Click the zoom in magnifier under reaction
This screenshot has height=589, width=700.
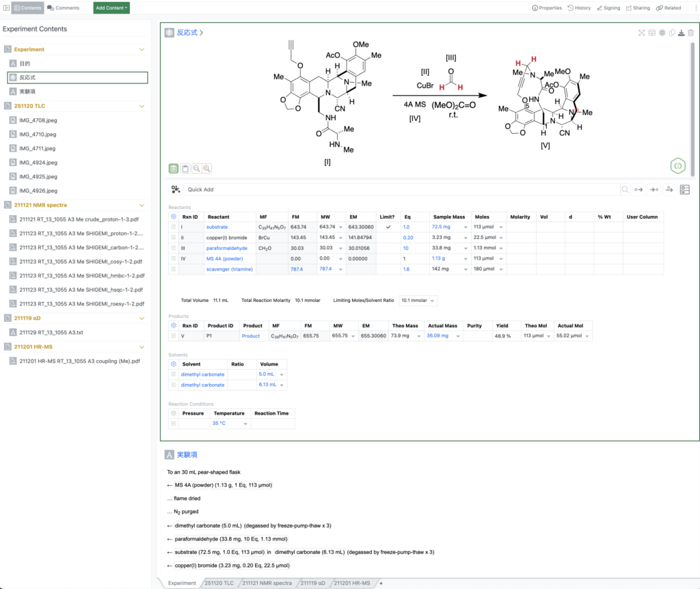tap(206, 169)
